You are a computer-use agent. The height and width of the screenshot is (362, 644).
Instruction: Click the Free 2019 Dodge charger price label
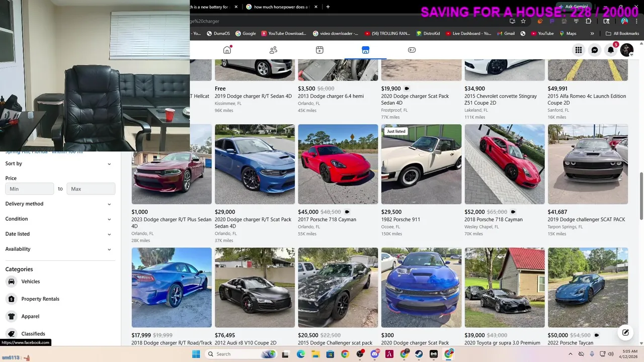coord(220,88)
